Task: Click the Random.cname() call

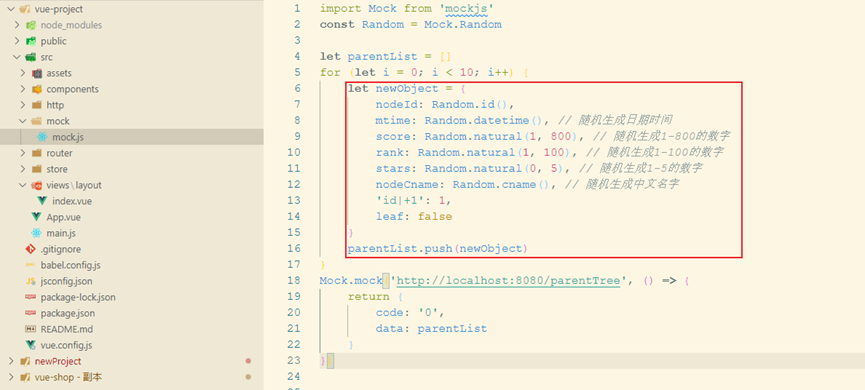Action: tap(501, 185)
